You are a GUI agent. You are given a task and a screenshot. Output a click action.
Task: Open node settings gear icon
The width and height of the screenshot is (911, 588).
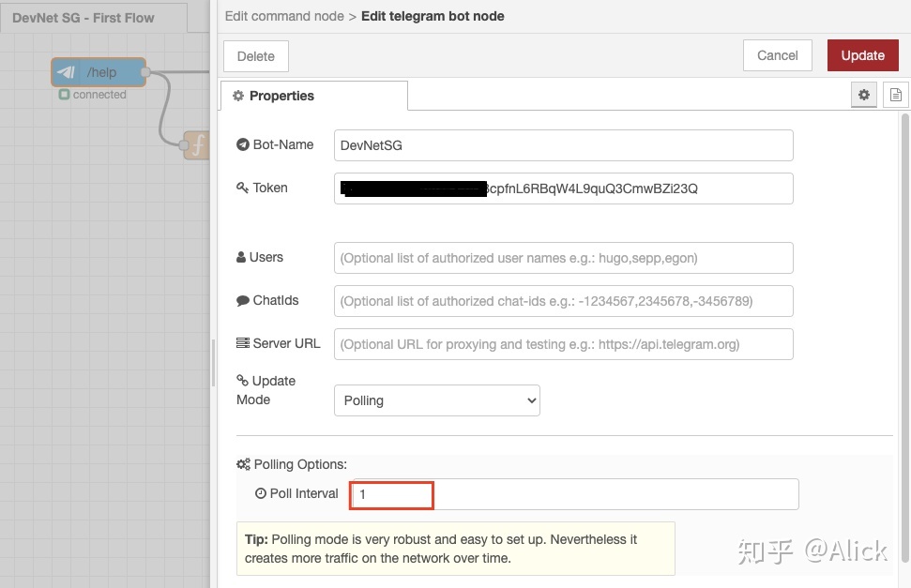tap(864, 95)
